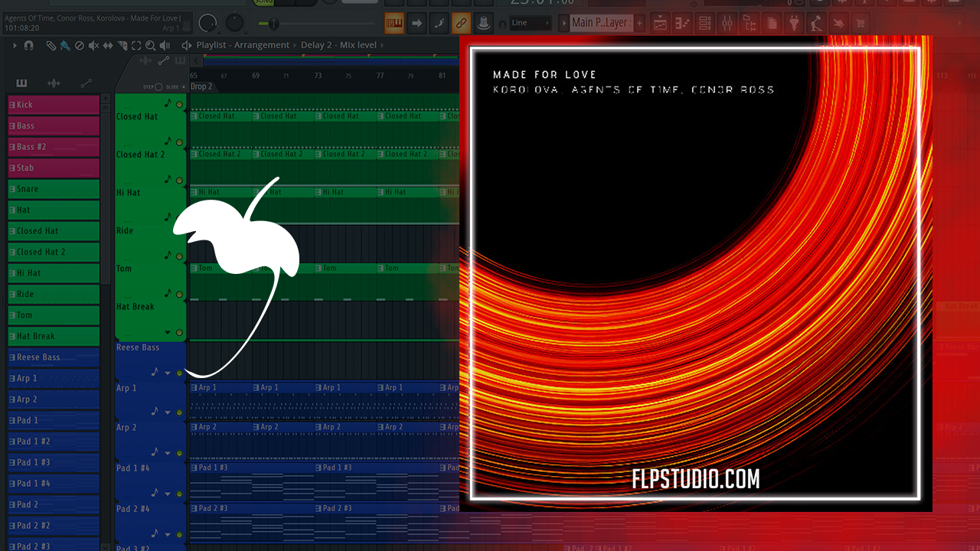Select the Mute tool in the playlist toolbar
The image size is (980, 551).
click(93, 45)
